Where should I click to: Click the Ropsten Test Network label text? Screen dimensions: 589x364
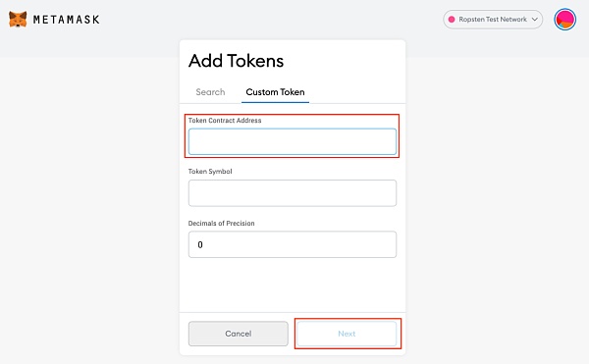(x=493, y=20)
